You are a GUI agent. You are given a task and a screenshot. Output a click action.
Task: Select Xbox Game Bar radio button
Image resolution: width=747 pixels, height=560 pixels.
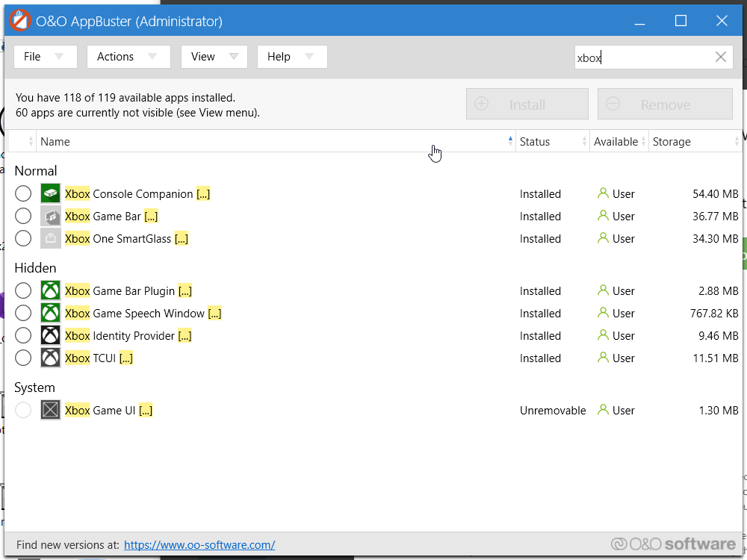point(23,216)
